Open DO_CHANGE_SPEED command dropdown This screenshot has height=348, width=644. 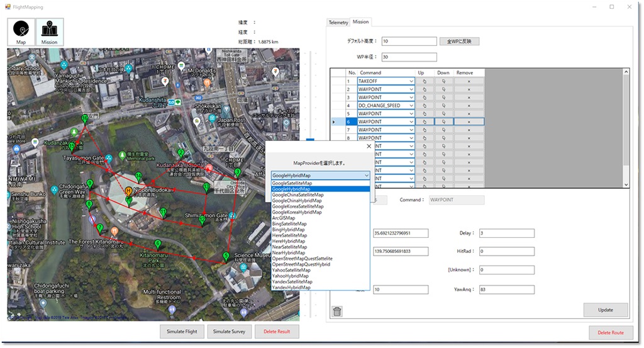pyautogui.click(x=411, y=106)
